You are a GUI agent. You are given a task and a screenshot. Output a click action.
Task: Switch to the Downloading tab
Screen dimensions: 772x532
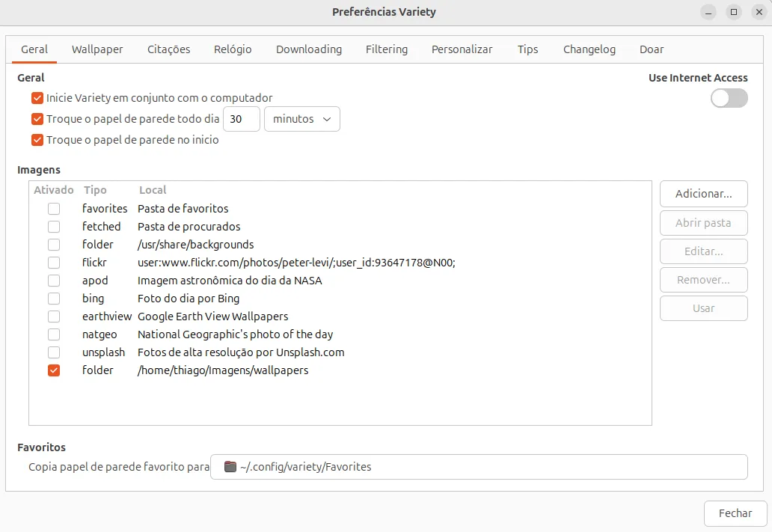pyautogui.click(x=309, y=49)
